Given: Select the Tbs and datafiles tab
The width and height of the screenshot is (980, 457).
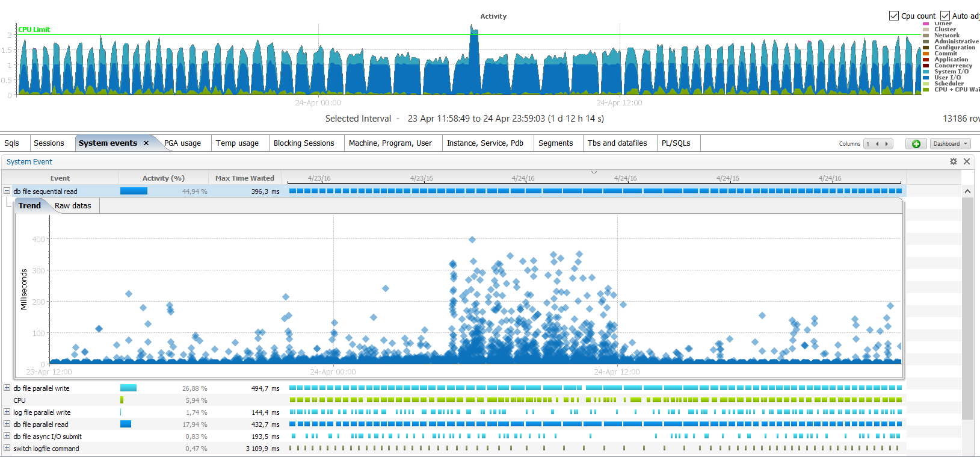Looking at the screenshot, I should (x=617, y=143).
